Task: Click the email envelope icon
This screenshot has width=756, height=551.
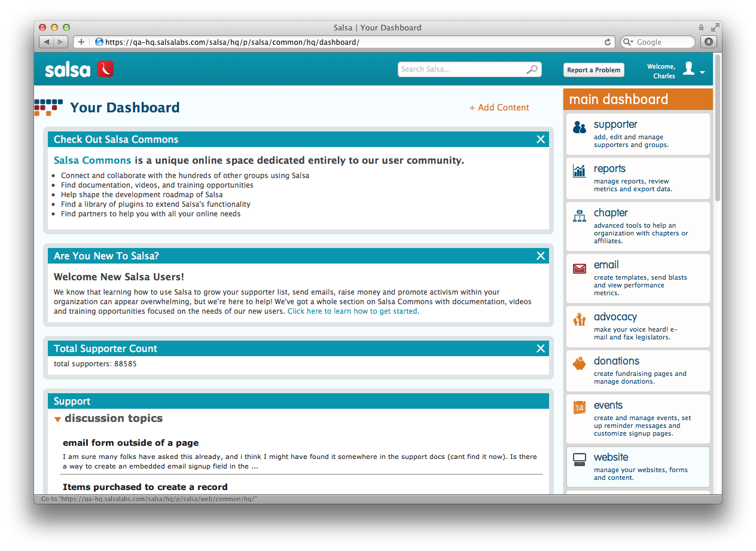Action: [579, 268]
